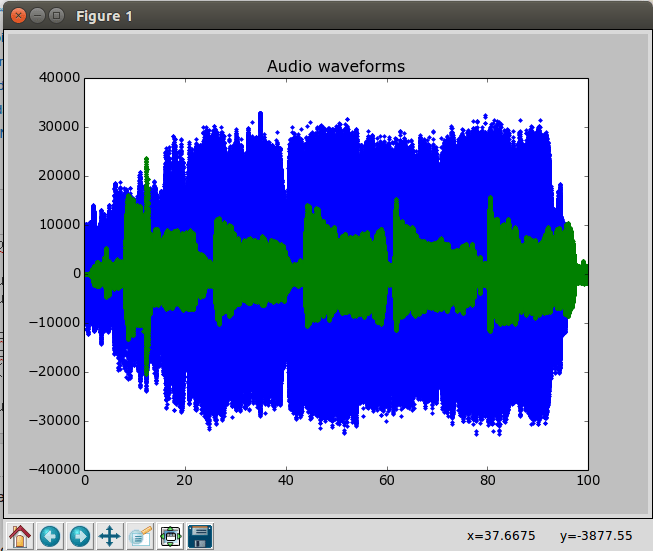The height and width of the screenshot is (551, 653).
Task: Click the Home reset view icon
Action: [20, 536]
